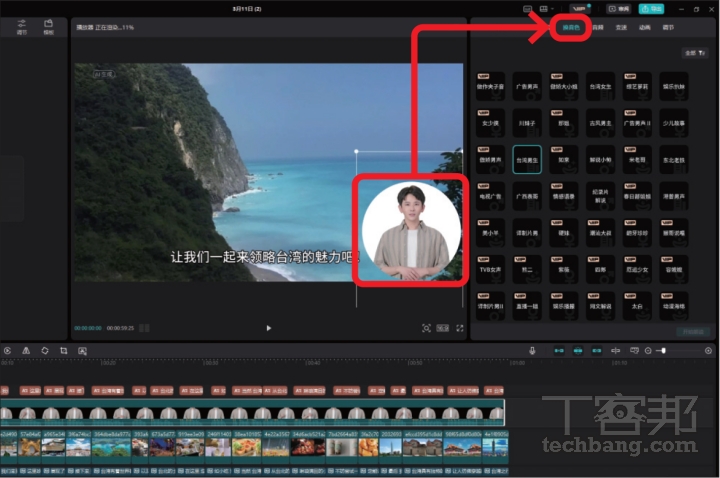Switch to the 动画 animation tab

[x=645, y=28]
